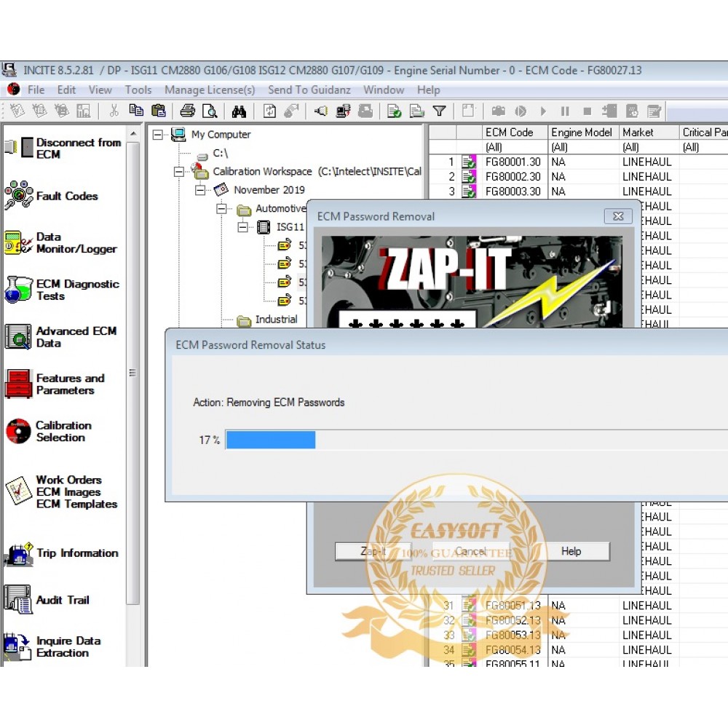Close the ECM Password Removal dialog

point(618,216)
